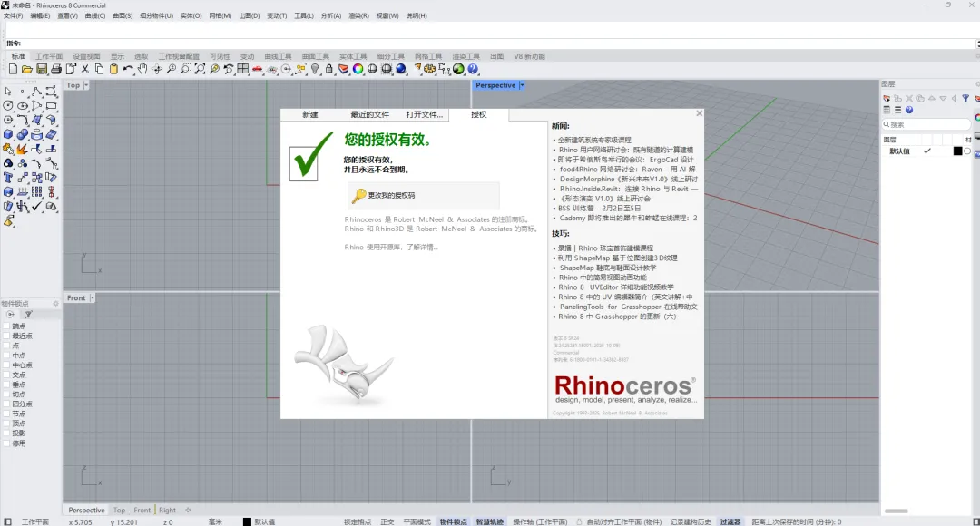Open options with the gear icon
This screenshot has width=980, height=526.
430,69
